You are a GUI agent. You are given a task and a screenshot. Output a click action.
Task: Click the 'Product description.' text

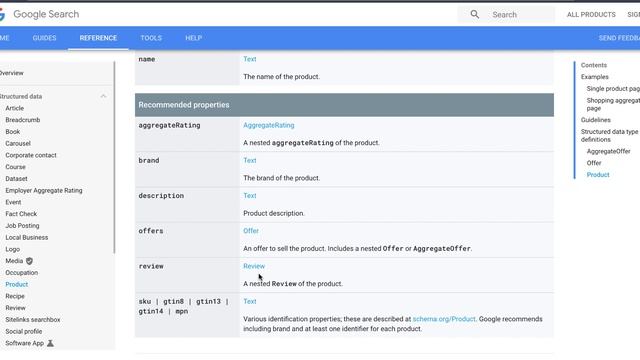pyautogui.click(x=274, y=213)
